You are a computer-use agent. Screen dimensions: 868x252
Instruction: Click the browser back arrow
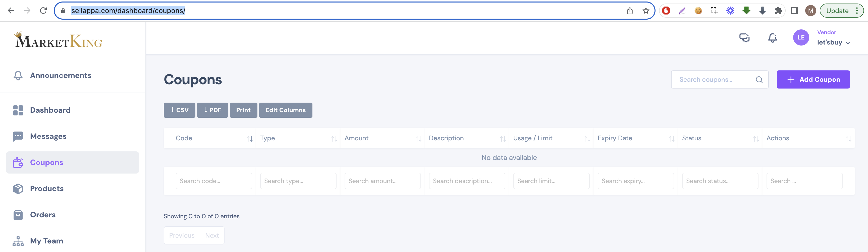point(11,11)
